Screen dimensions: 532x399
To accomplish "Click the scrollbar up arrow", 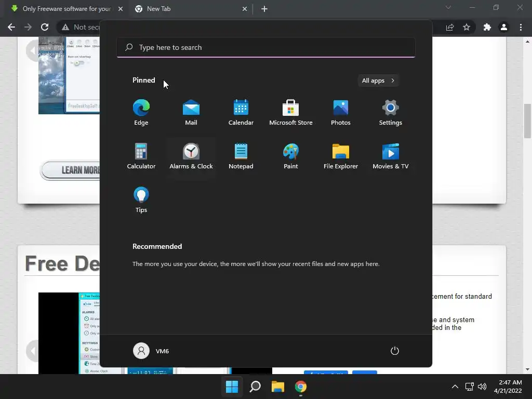I will coord(527,42).
